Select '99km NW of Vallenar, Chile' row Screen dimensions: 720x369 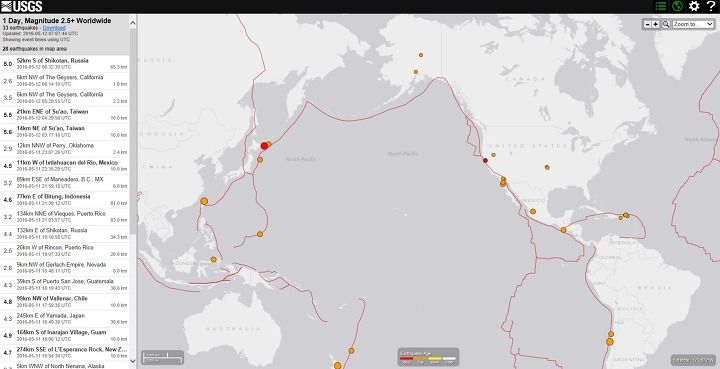(x=65, y=302)
